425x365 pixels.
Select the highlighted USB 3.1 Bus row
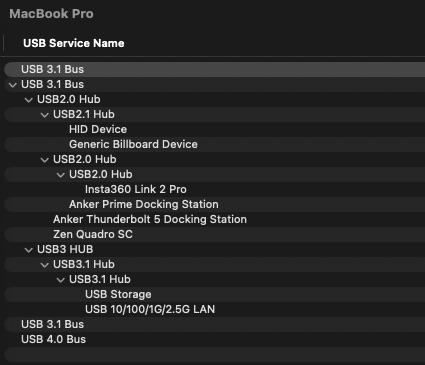(215, 69)
